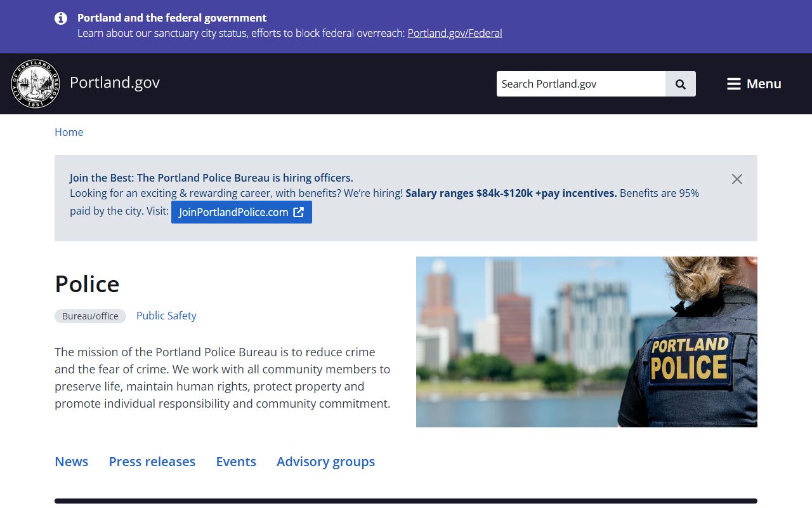Screen dimensions: 812x508
Task: Dismiss the police hiring alert with X
Action: pos(737,179)
